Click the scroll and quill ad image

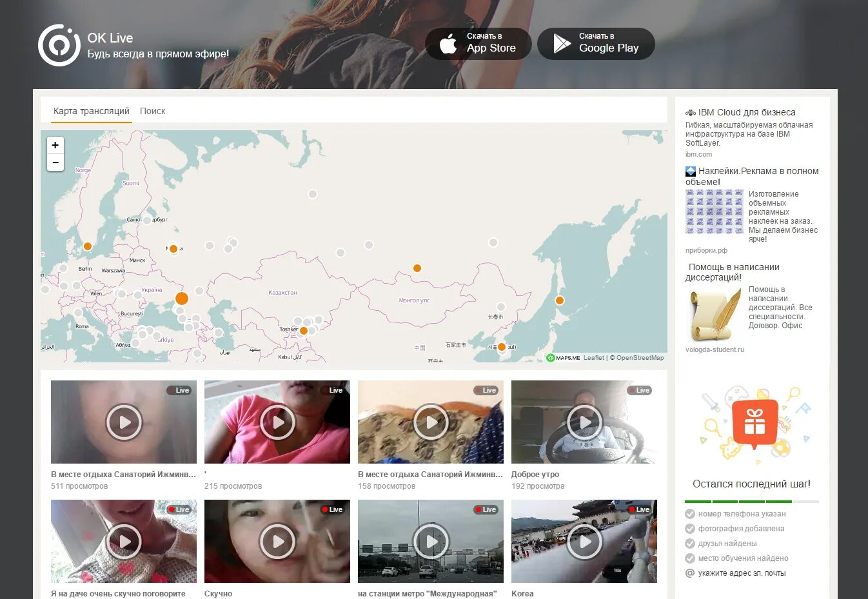(714, 314)
